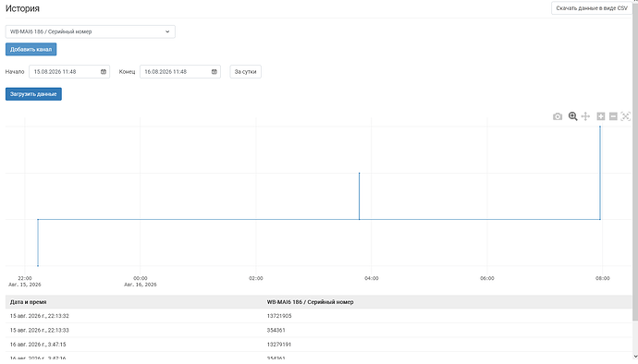Open the calendar picker for Конец date
The height and width of the screenshot is (364, 638).
point(214,71)
